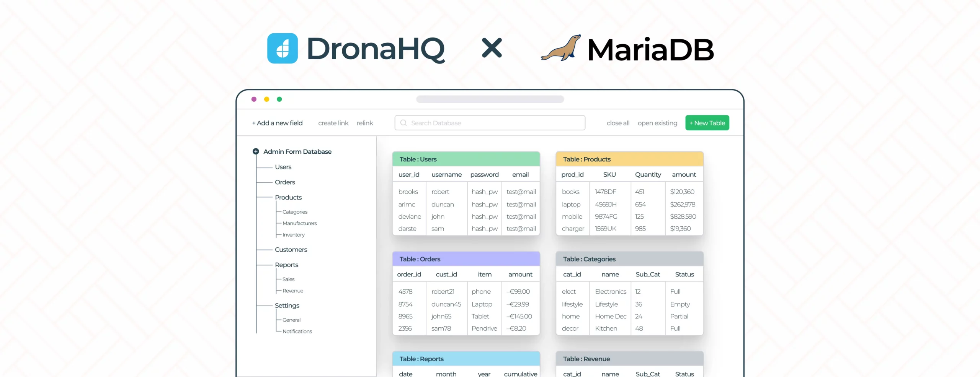Select Customers in the sidebar tree

291,249
